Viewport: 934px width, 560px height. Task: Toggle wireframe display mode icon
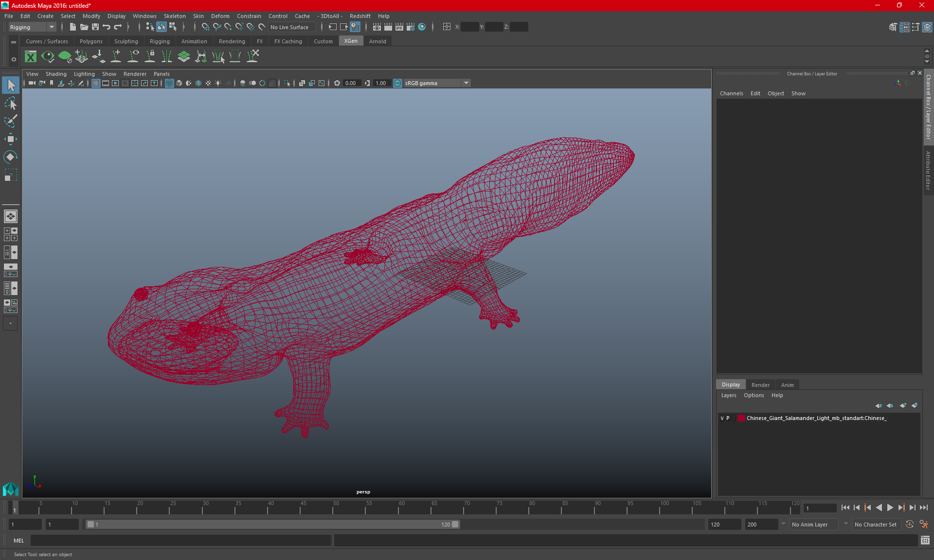169,83
